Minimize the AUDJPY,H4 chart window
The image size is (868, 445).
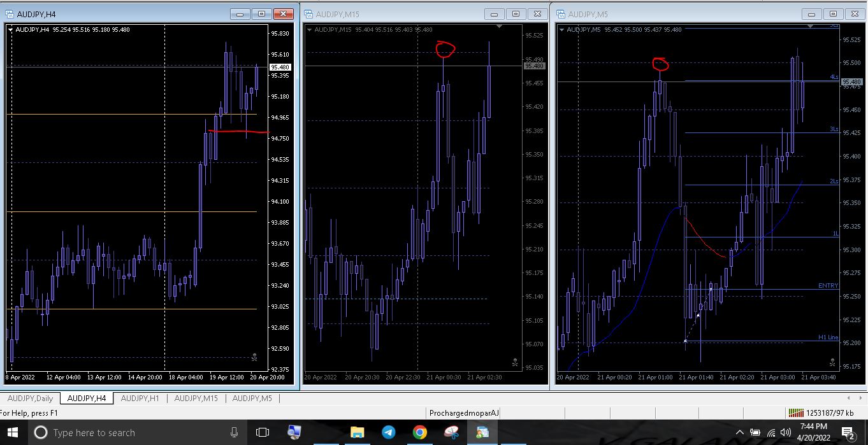[240, 13]
